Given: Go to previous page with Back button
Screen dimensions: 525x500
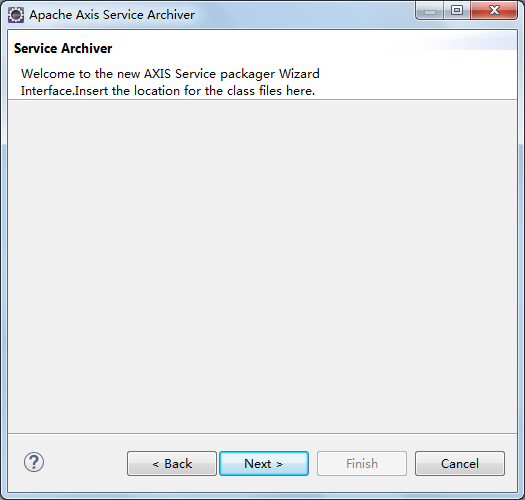Looking at the screenshot, I should tap(172, 463).
